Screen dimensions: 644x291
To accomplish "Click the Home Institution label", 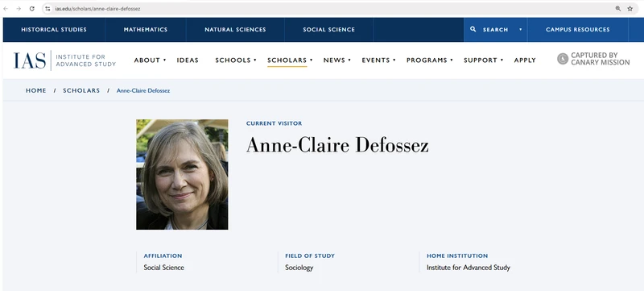I will [x=457, y=256].
